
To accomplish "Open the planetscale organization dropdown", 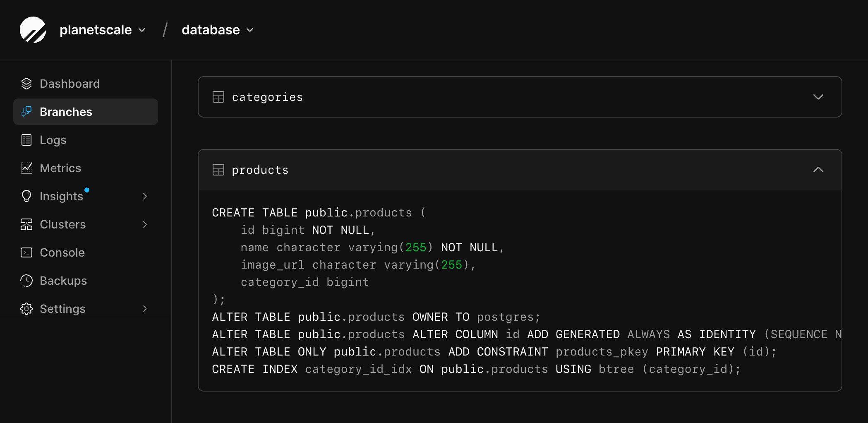I will [x=103, y=30].
